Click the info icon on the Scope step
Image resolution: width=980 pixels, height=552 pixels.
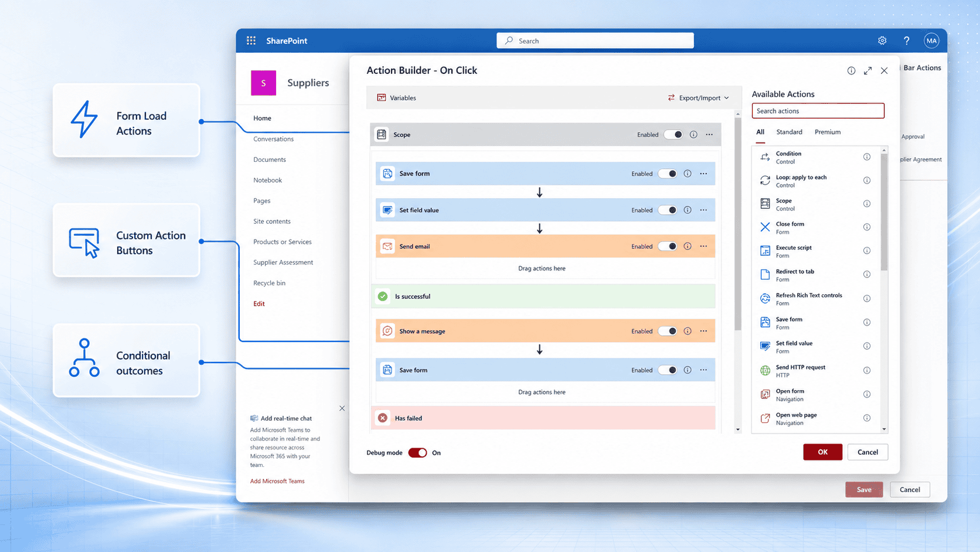click(x=693, y=134)
